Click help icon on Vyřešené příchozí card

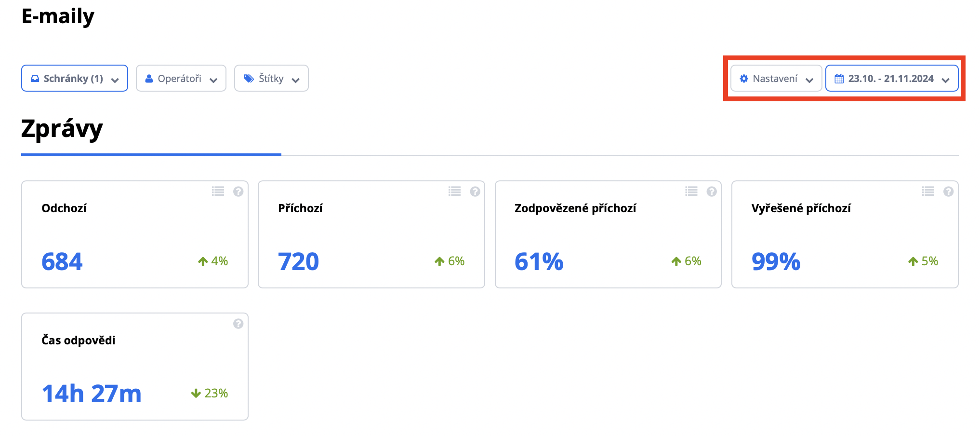pyautogui.click(x=948, y=191)
